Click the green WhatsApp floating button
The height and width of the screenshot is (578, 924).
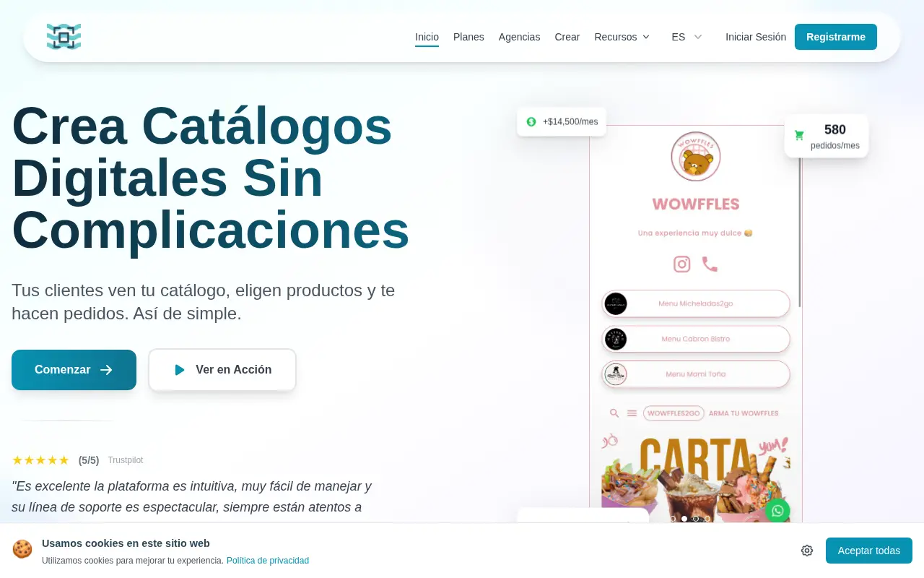(x=777, y=511)
